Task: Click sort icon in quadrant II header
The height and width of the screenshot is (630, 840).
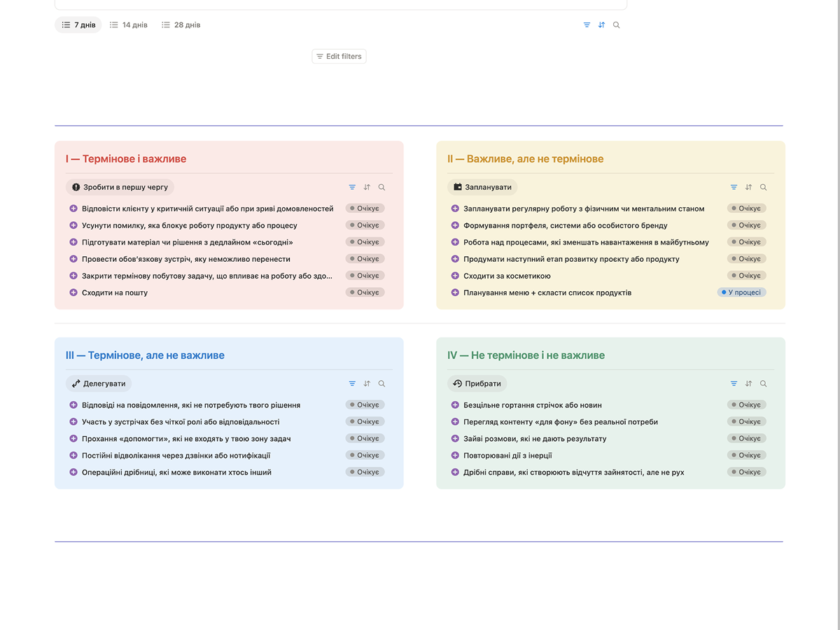Action: click(x=748, y=188)
